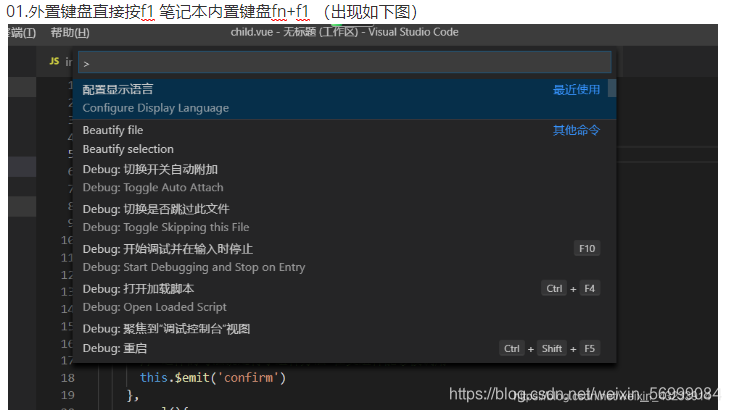
Task: Click the JS file tab icon
Action: 55,61
